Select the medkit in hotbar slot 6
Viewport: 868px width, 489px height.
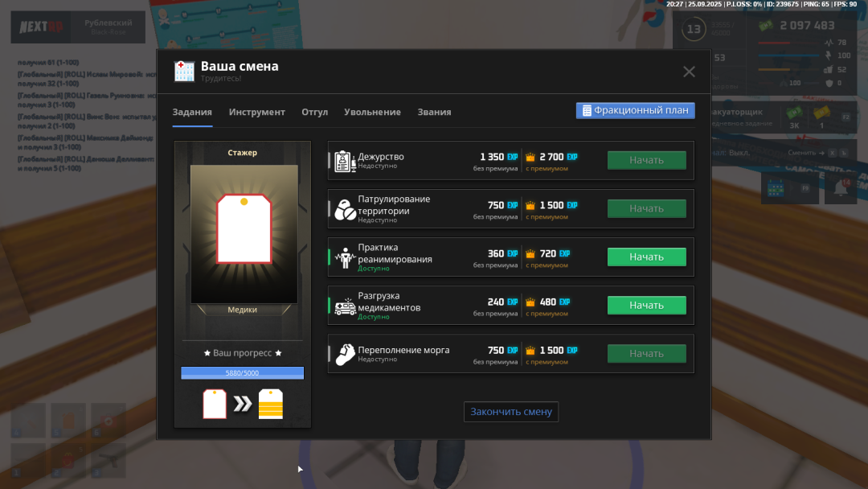coord(108,421)
